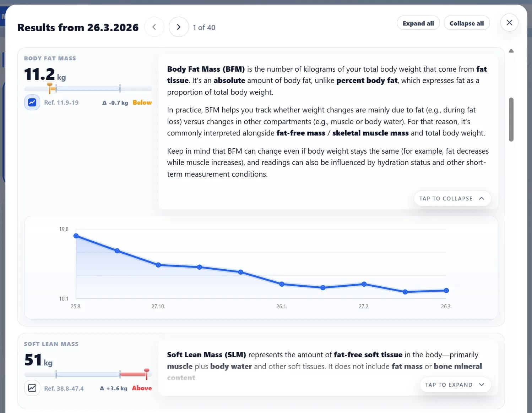Expand the Soft Lean Mass description
This screenshot has width=532, height=413.
tap(455, 385)
